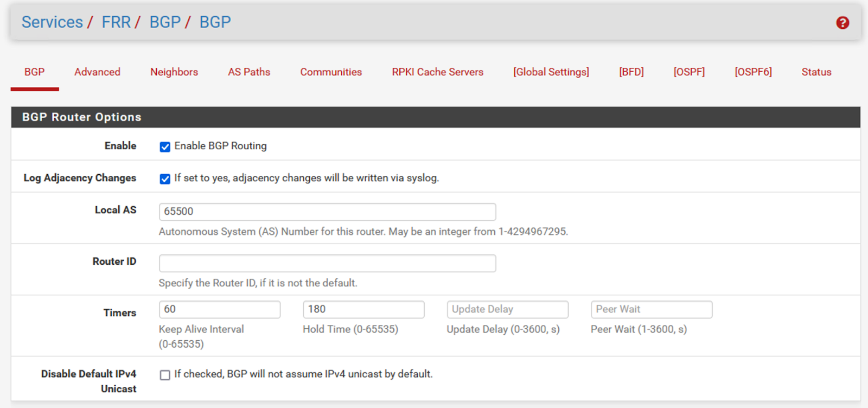The height and width of the screenshot is (408, 868).
Task: Click the 'Enable' row label
Action: [120, 146]
